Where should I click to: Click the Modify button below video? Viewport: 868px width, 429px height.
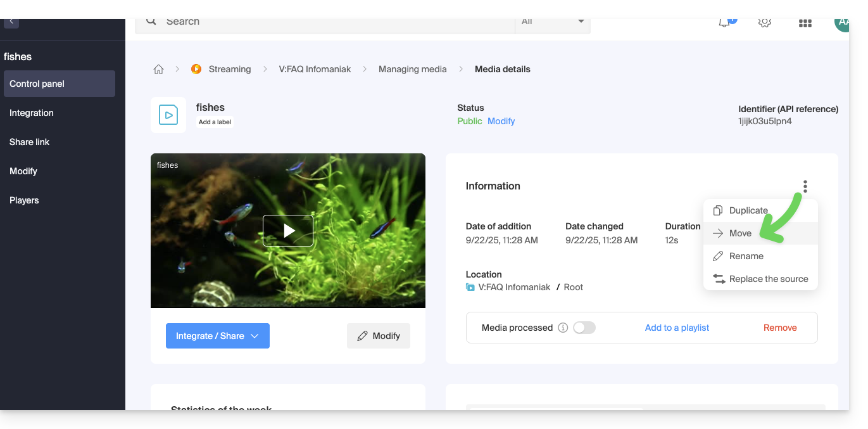click(379, 336)
